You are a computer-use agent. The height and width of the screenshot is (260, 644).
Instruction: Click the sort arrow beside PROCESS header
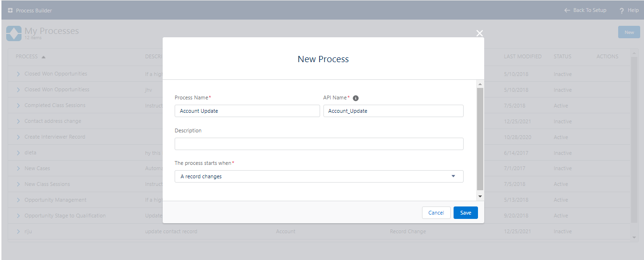44,57
